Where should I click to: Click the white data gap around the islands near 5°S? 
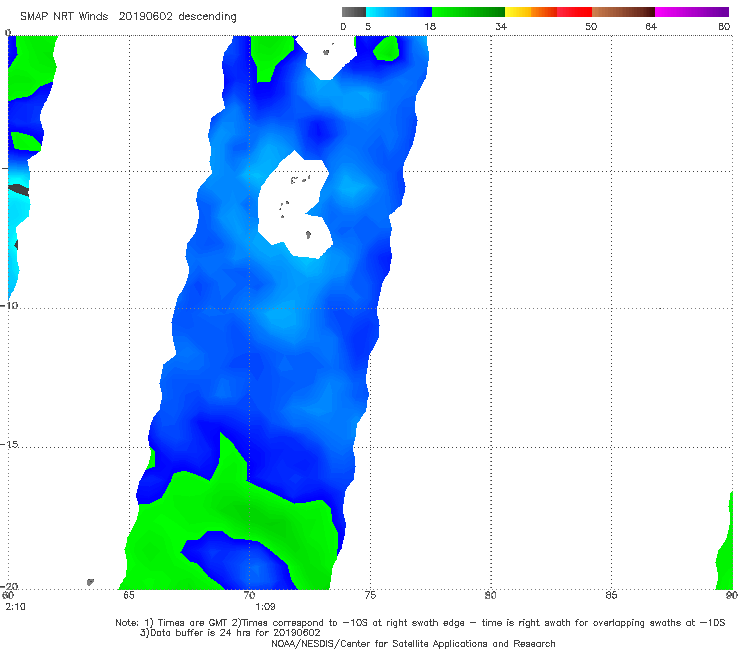(x=290, y=208)
